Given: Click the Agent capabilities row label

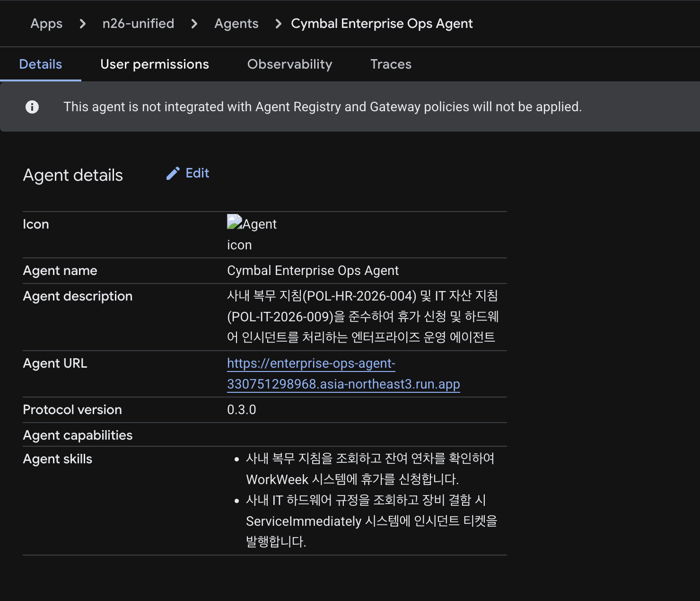Looking at the screenshot, I should [x=78, y=435].
